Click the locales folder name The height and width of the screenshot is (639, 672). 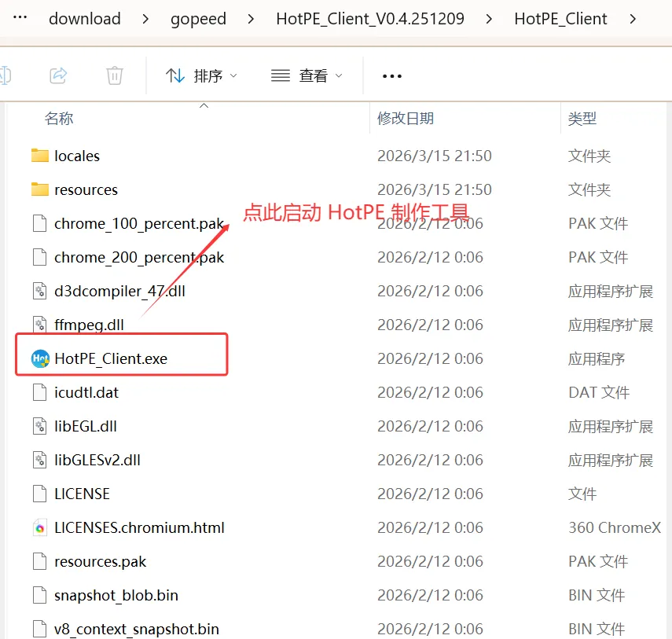[77, 156]
